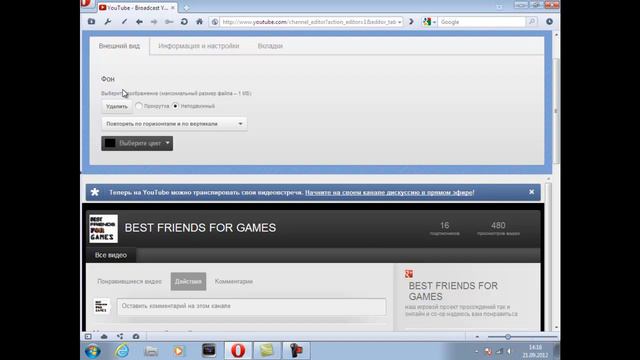Open the 'Выберите цвет' color picker dropdown
This screenshot has height=360, width=640.
coord(137,143)
